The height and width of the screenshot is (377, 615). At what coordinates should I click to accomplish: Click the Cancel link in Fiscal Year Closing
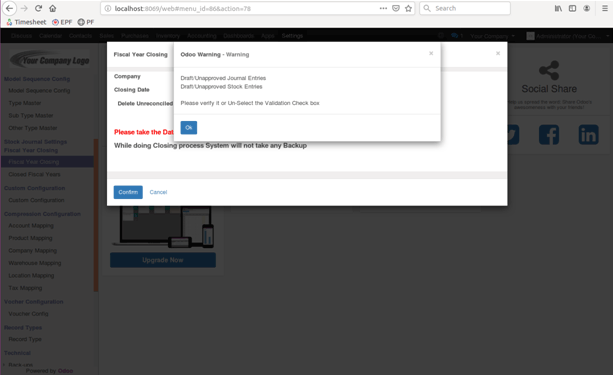(x=158, y=193)
